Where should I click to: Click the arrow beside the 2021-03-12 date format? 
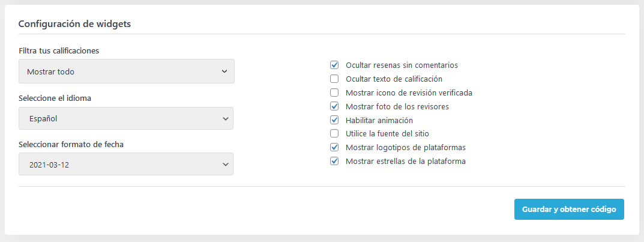point(225,164)
